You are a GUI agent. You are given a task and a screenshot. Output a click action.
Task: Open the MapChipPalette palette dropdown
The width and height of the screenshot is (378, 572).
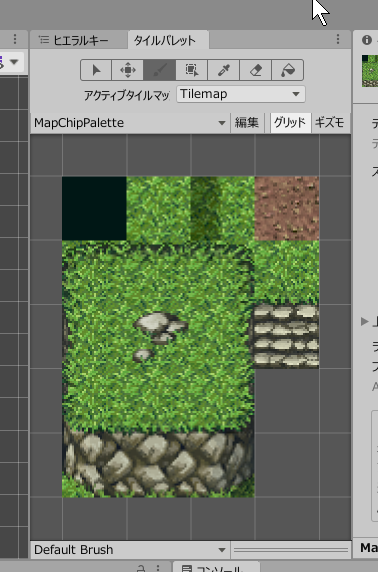130,123
